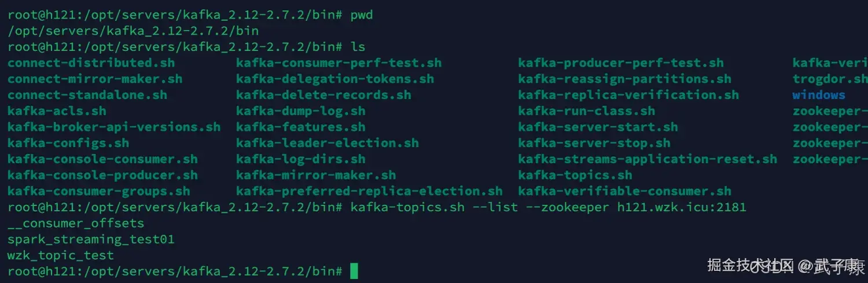
Task: Click the watermark text at bottom right
Action: tap(785, 266)
